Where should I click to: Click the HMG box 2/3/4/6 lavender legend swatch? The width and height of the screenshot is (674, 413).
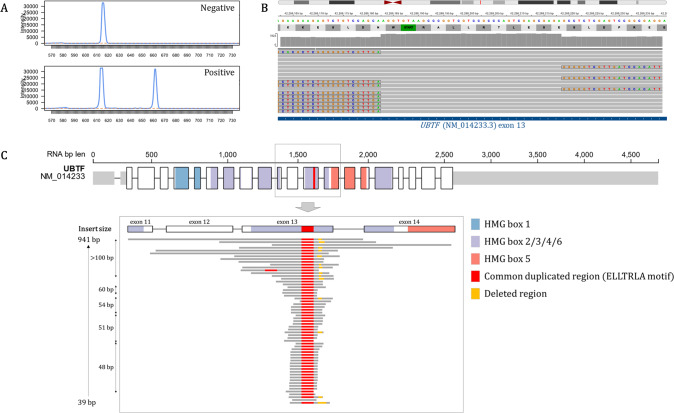point(475,242)
